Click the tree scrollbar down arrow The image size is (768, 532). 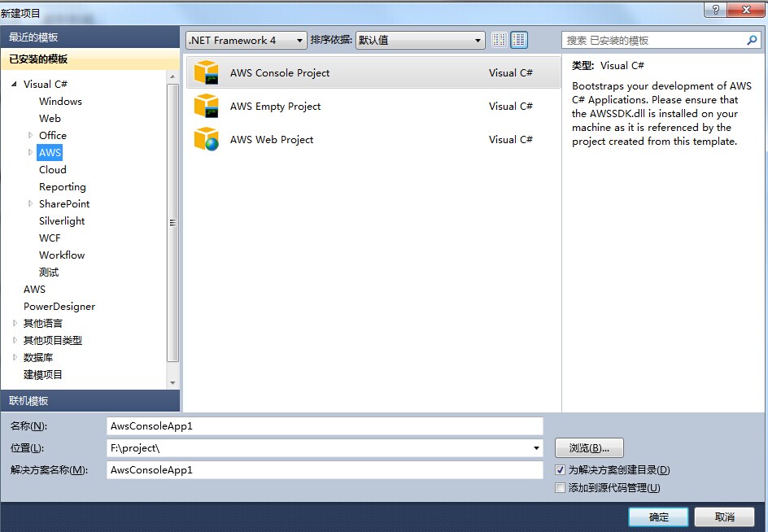click(172, 383)
